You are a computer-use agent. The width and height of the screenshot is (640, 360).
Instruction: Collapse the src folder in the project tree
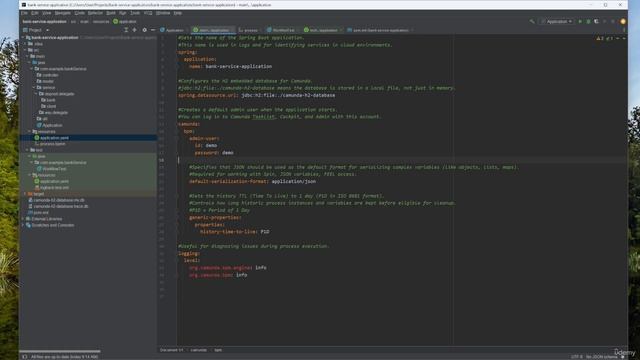25,50
